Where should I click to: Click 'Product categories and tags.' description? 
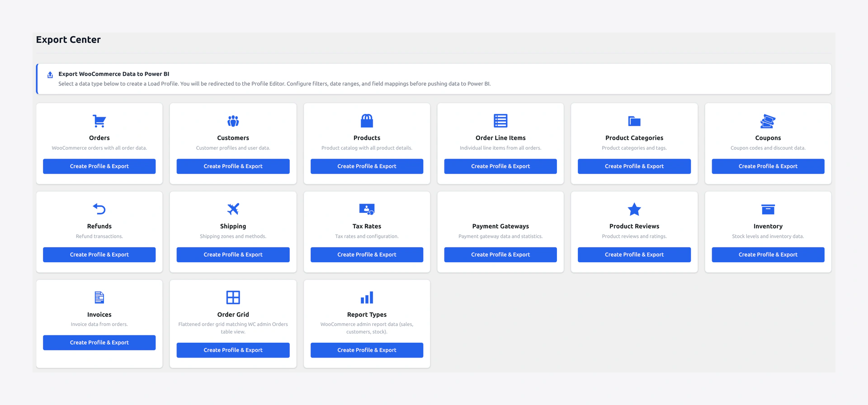(634, 148)
